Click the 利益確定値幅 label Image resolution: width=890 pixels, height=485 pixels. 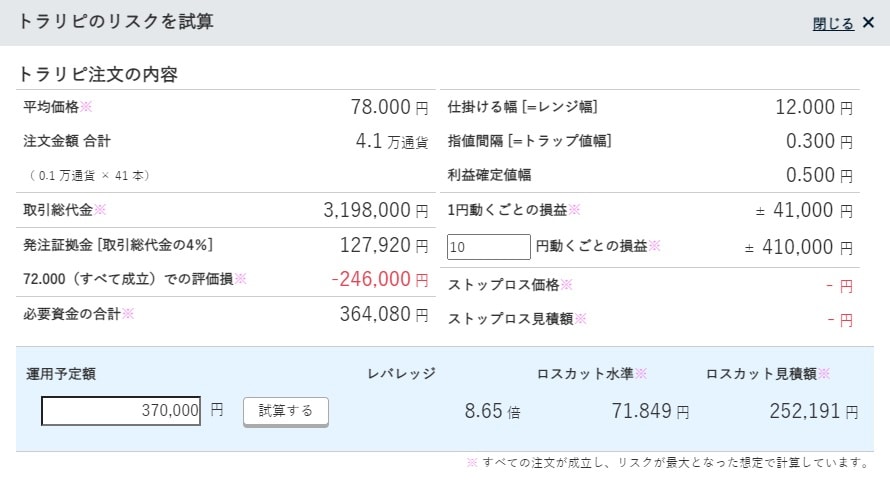click(489, 175)
